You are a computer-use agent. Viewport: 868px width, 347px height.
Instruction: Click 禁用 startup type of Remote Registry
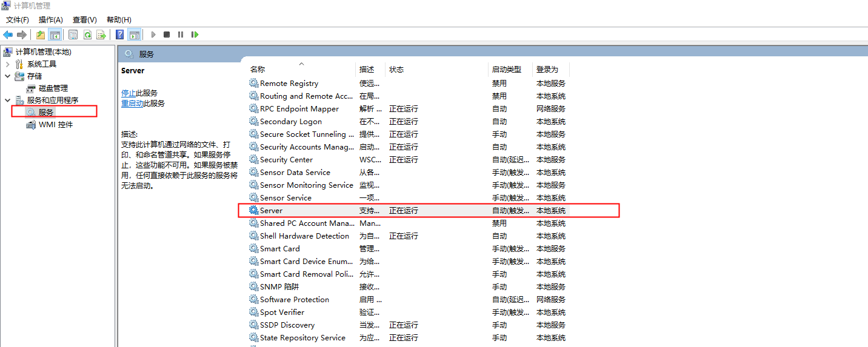(499, 83)
